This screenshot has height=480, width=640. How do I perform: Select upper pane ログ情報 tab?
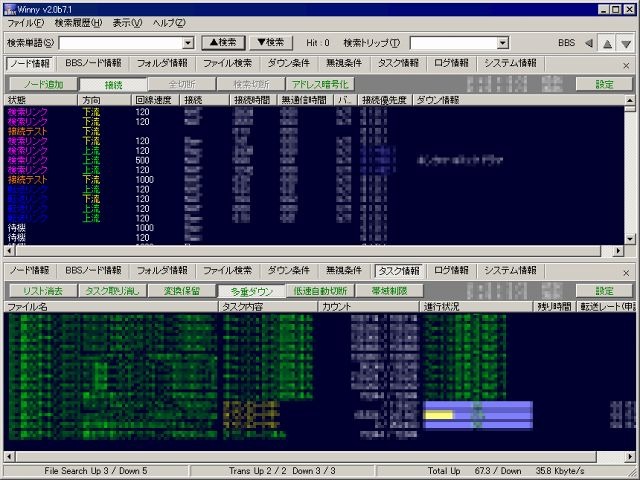click(451, 63)
